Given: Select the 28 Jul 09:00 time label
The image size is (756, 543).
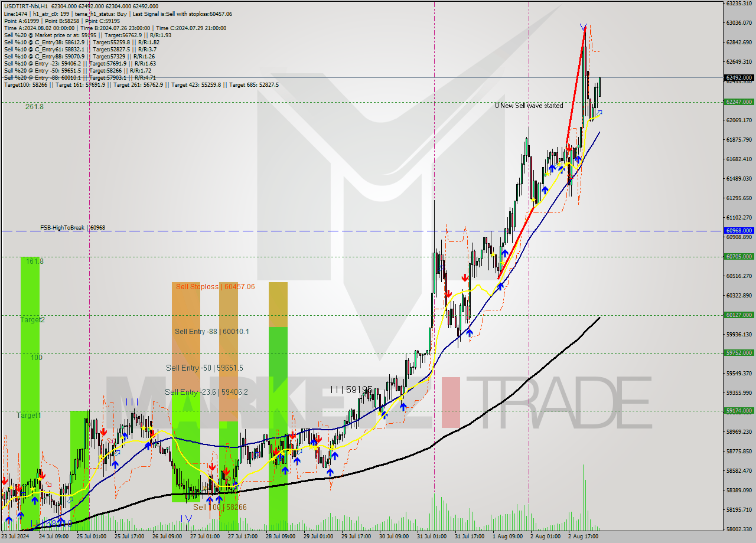Looking at the screenshot, I should pyautogui.click(x=281, y=537).
